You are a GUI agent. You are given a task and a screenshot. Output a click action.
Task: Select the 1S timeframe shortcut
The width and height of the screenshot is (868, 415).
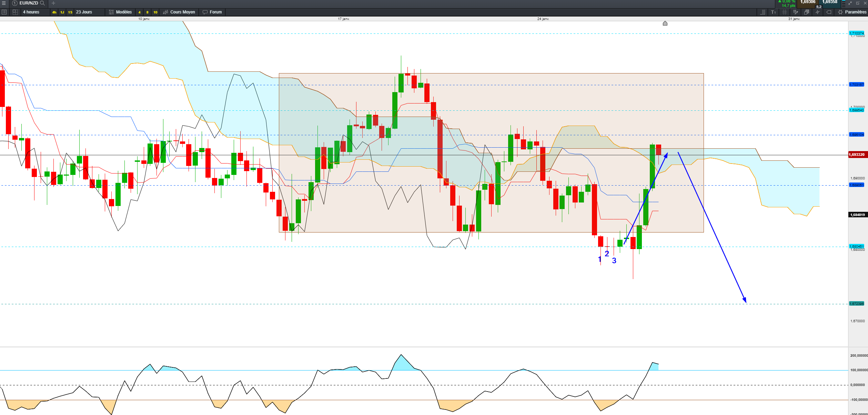click(70, 12)
